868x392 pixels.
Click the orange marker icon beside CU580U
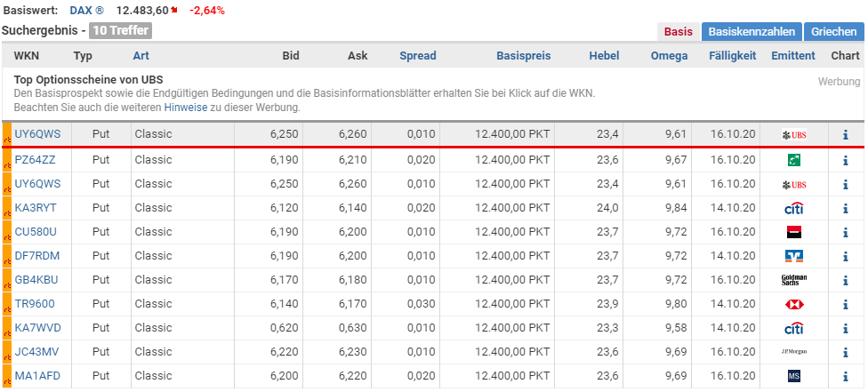click(x=7, y=232)
